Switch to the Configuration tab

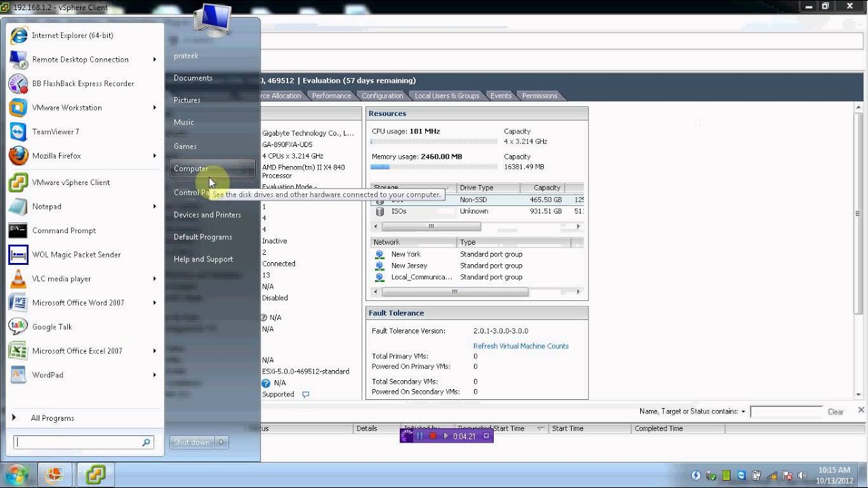pyautogui.click(x=382, y=96)
